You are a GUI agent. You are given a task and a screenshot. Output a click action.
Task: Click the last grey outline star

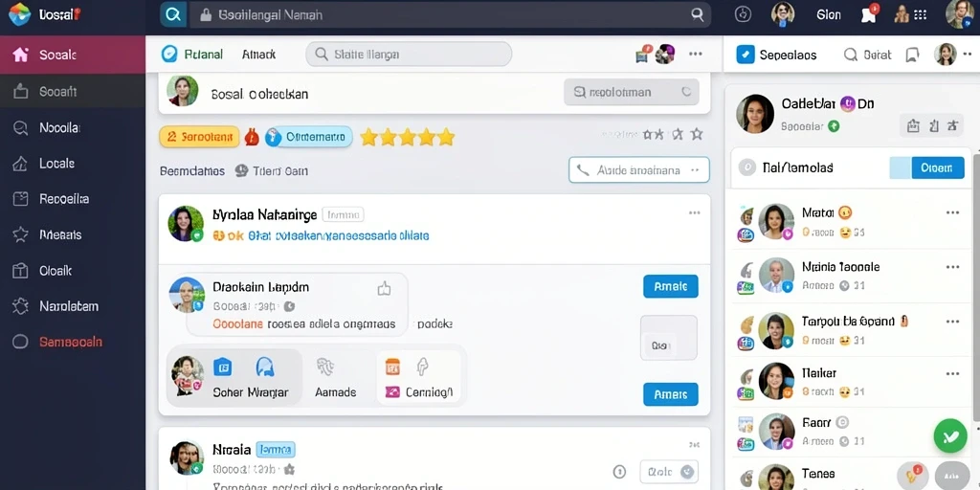click(697, 134)
